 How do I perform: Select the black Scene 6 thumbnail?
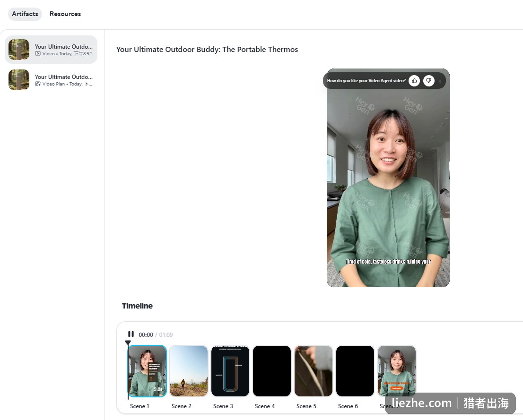coord(355,371)
